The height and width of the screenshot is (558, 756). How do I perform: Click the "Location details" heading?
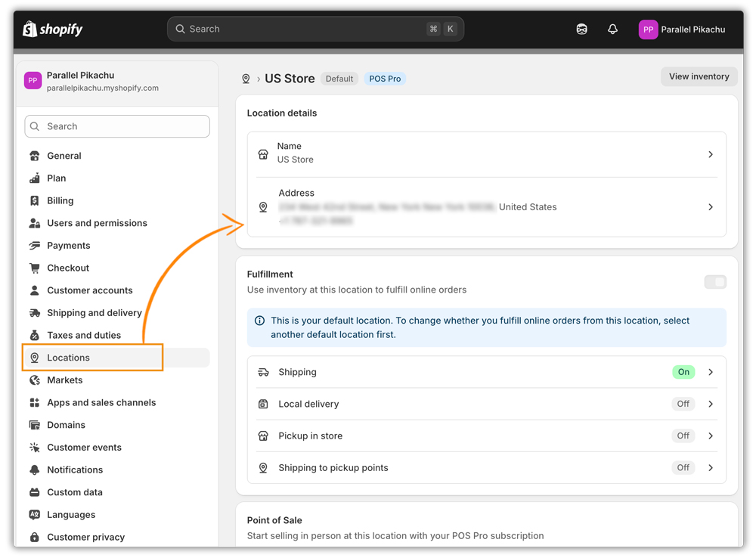pyautogui.click(x=282, y=113)
